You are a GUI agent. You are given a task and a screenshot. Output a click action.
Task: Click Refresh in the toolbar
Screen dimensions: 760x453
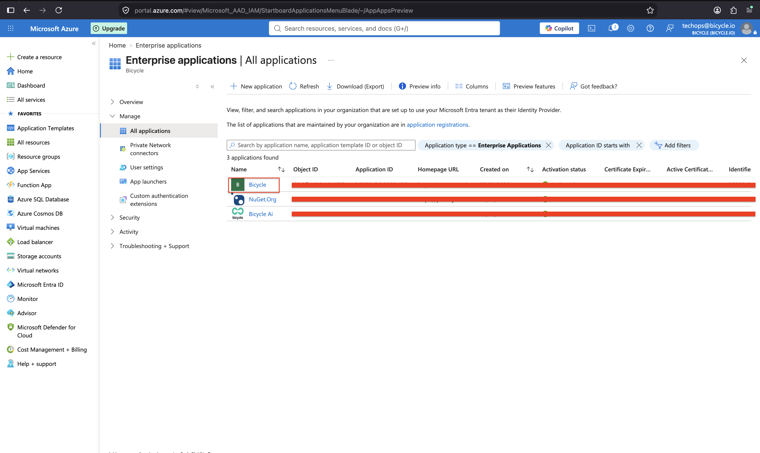(x=304, y=86)
